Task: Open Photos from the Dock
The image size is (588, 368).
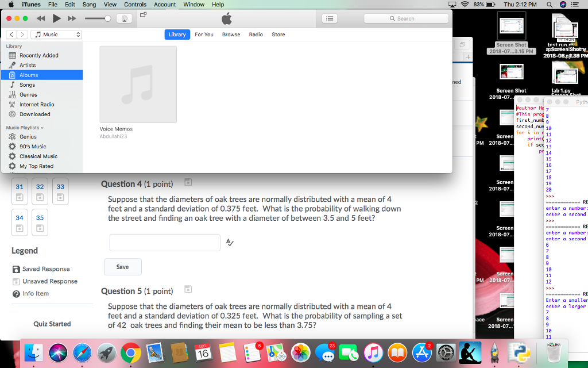Action: point(300,353)
